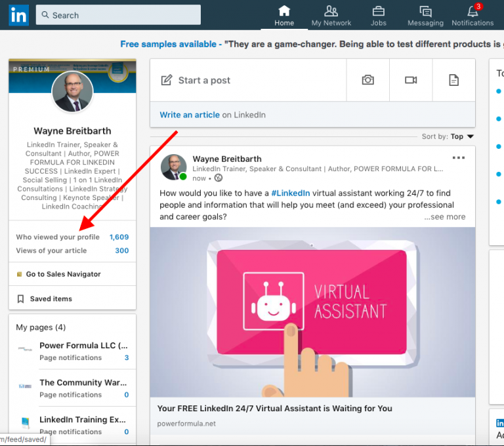Click post author profile photo

tap(173, 167)
